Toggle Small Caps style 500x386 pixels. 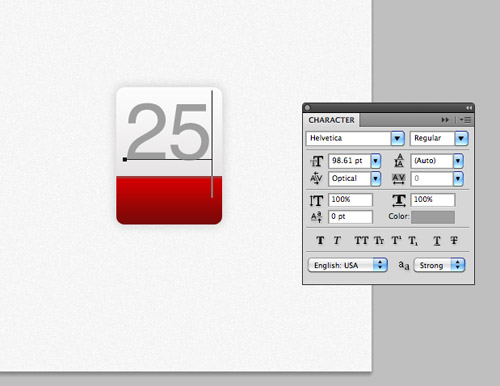pos(379,240)
